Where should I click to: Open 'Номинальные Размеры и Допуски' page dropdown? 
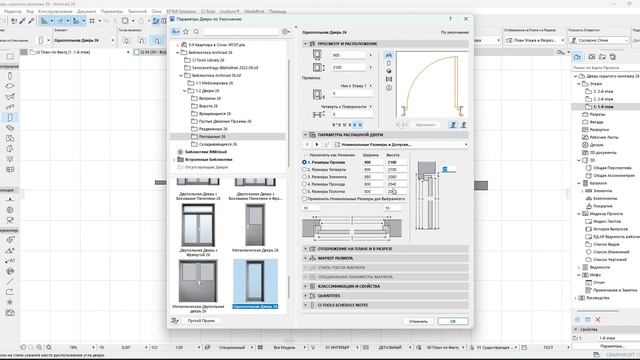tap(401, 144)
